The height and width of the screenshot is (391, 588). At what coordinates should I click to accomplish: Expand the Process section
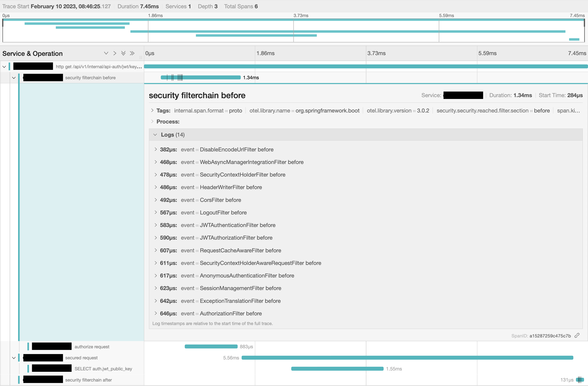tap(152, 121)
